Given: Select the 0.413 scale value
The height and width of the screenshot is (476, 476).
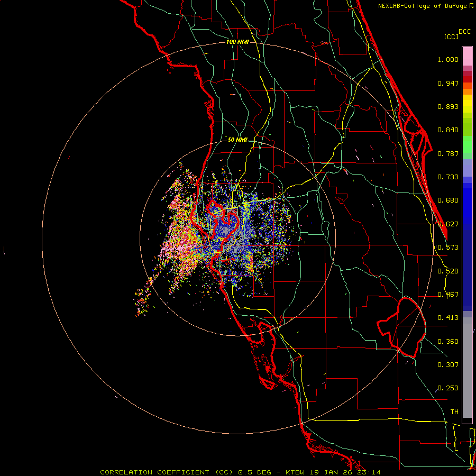Looking at the screenshot, I should coord(448,318).
